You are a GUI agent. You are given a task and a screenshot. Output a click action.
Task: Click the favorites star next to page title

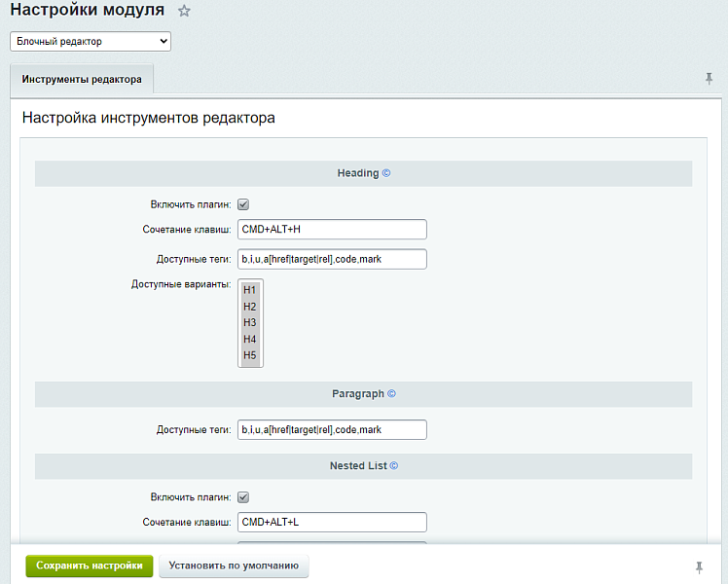coord(185,12)
